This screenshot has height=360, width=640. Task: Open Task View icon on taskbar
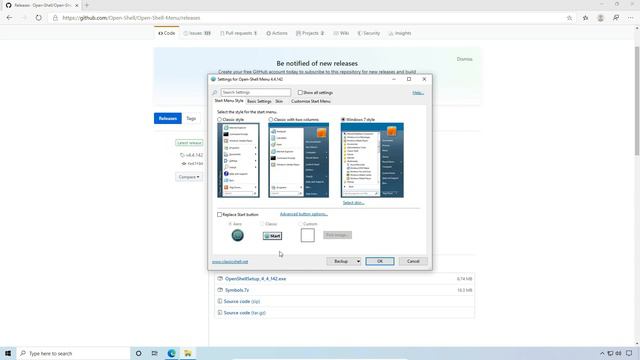(x=154, y=353)
